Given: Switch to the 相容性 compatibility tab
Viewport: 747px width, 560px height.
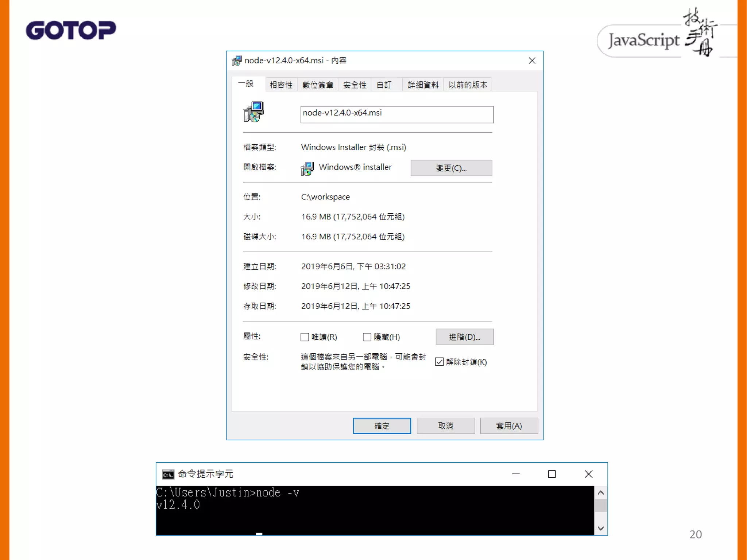Looking at the screenshot, I should pos(281,85).
